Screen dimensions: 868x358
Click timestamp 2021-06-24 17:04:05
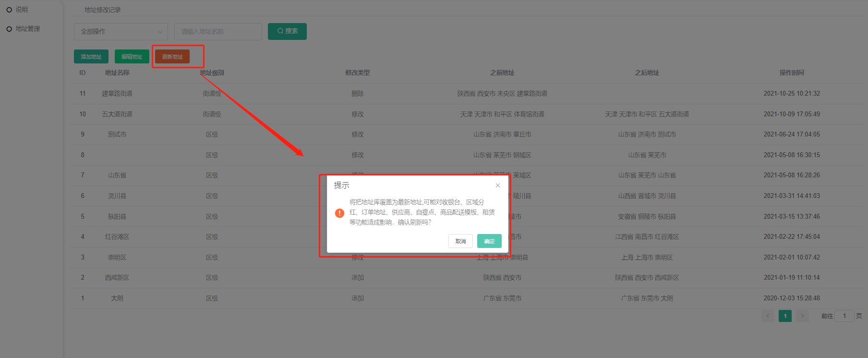tap(792, 135)
